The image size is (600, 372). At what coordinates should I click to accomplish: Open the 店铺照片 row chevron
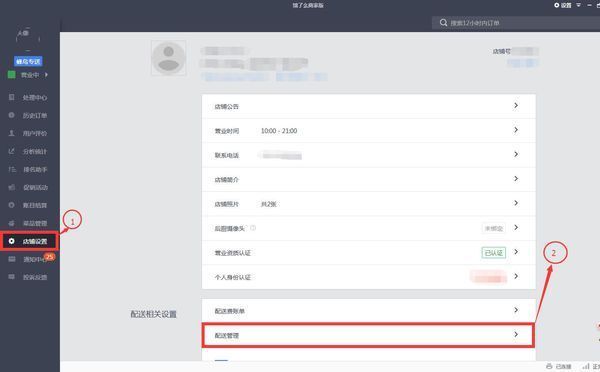coord(516,203)
